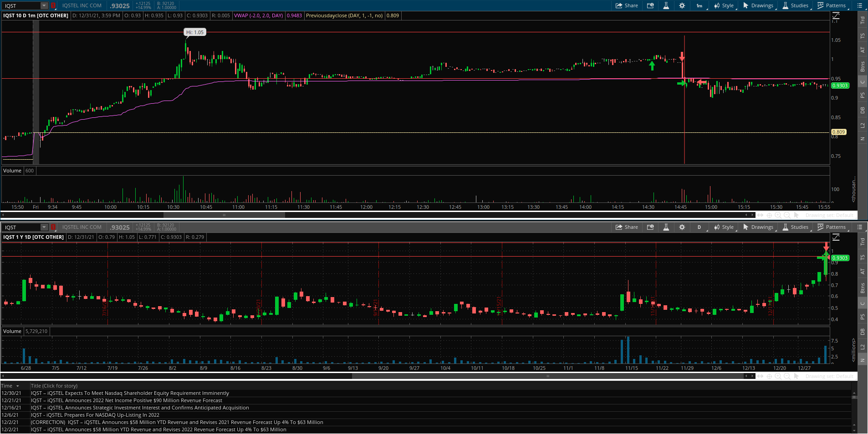Open the red link-color box beside top IQST symbol

[x=53, y=5]
